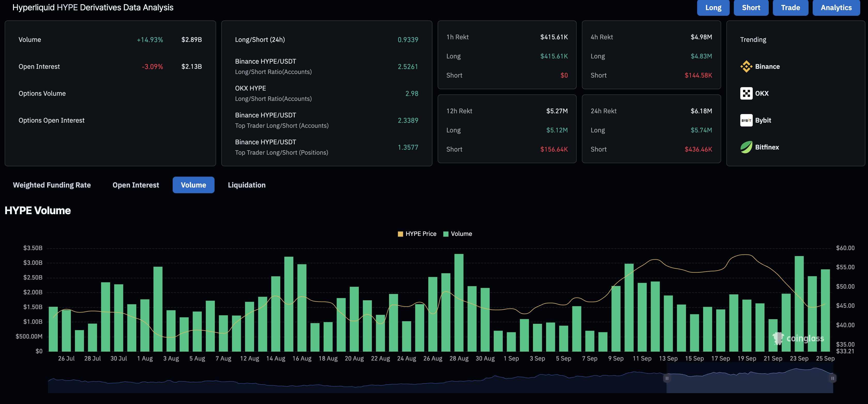Screen dimensions: 868x404
Task: Click the Trade button
Action: pos(790,8)
